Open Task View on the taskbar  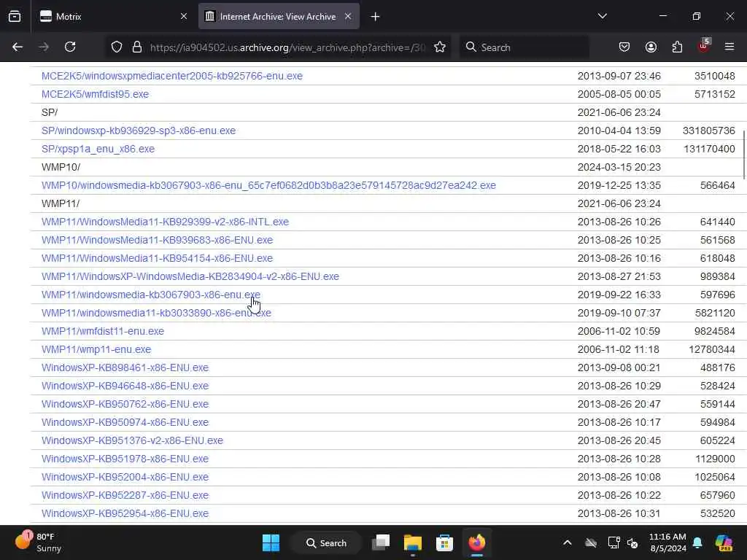(x=381, y=542)
